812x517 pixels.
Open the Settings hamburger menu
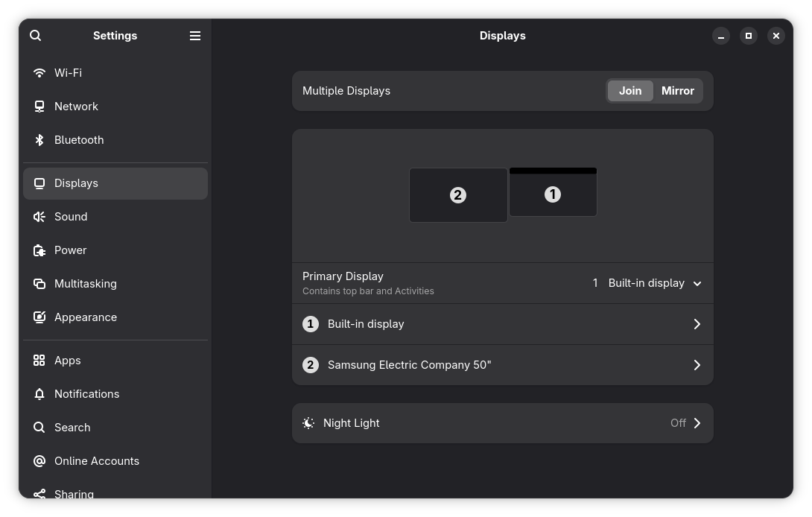(194, 35)
